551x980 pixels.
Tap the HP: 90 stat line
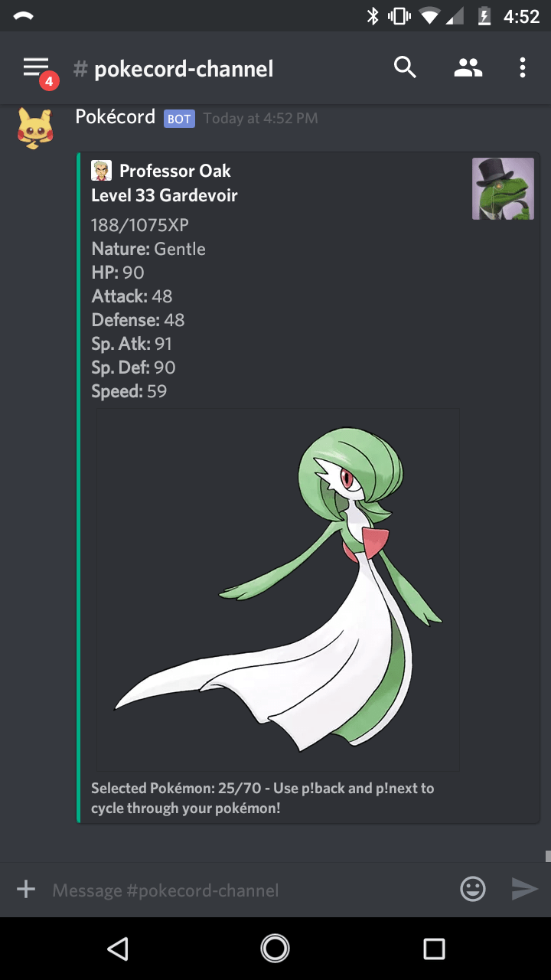pos(118,273)
